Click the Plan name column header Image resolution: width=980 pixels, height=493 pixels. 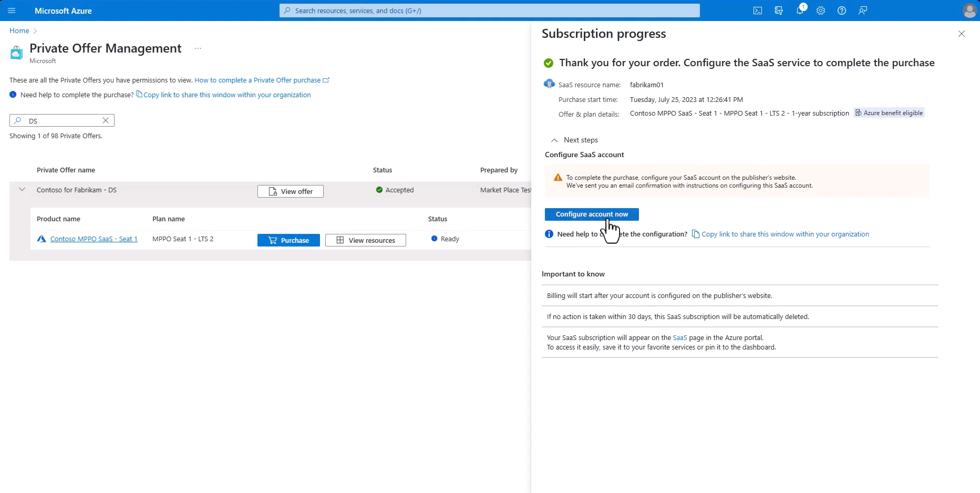tap(169, 219)
